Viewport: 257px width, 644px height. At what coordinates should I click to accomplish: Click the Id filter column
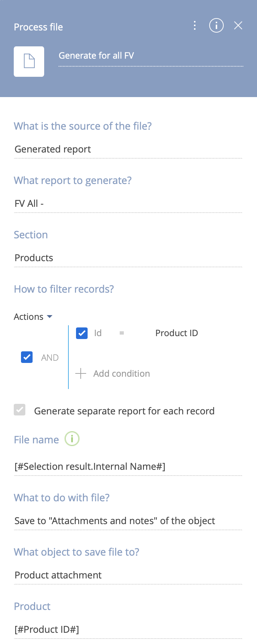point(98,333)
